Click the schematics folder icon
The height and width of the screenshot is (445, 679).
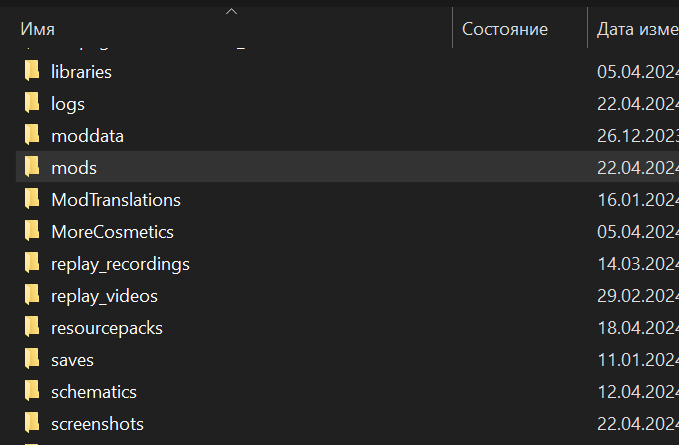click(32, 392)
